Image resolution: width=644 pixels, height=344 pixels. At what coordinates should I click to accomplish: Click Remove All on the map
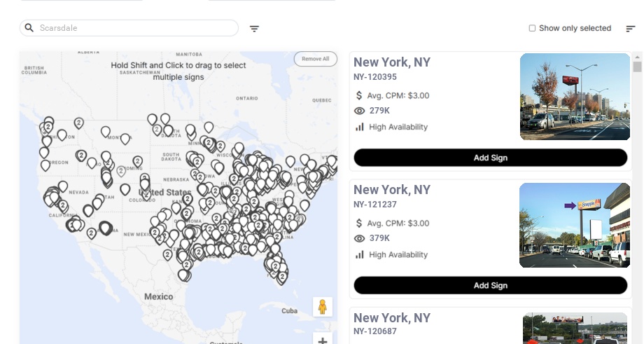315,59
